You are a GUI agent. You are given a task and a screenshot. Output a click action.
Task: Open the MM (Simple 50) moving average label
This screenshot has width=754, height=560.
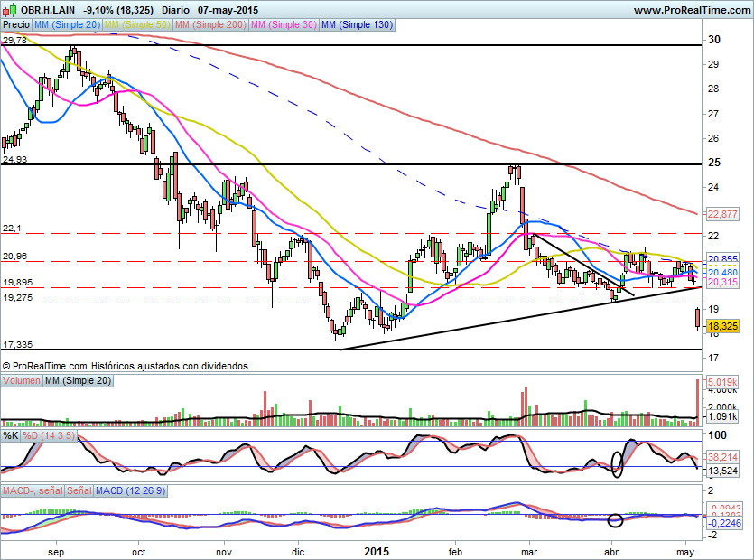pos(137,26)
